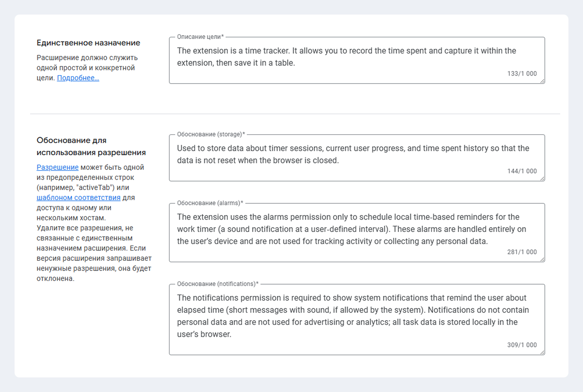The width and height of the screenshot is (583, 392).
Task: Focus the time tracker purpose description text
Action: click(x=346, y=57)
